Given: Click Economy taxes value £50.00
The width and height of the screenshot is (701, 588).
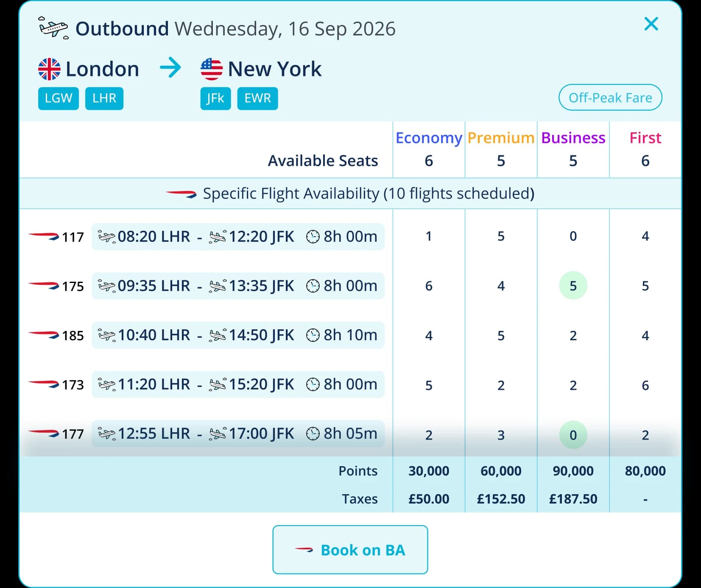Looking at the screenshot, I should pos(429,499).
